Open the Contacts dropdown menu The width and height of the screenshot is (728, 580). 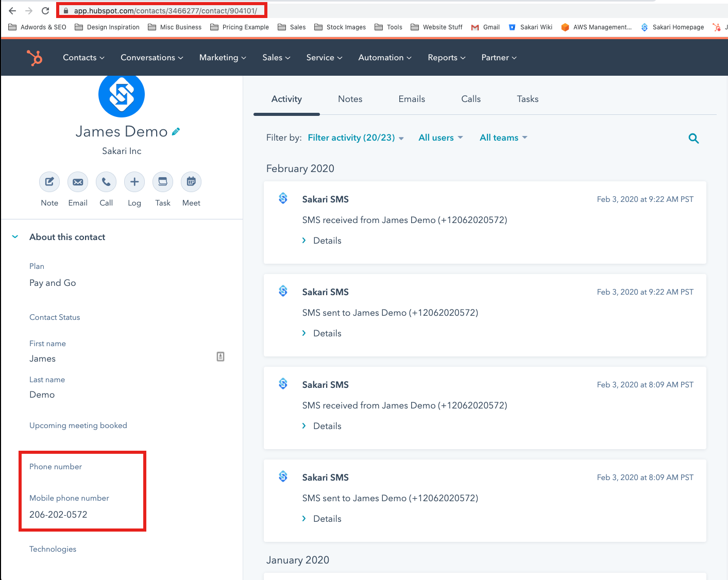coord(83,58)
